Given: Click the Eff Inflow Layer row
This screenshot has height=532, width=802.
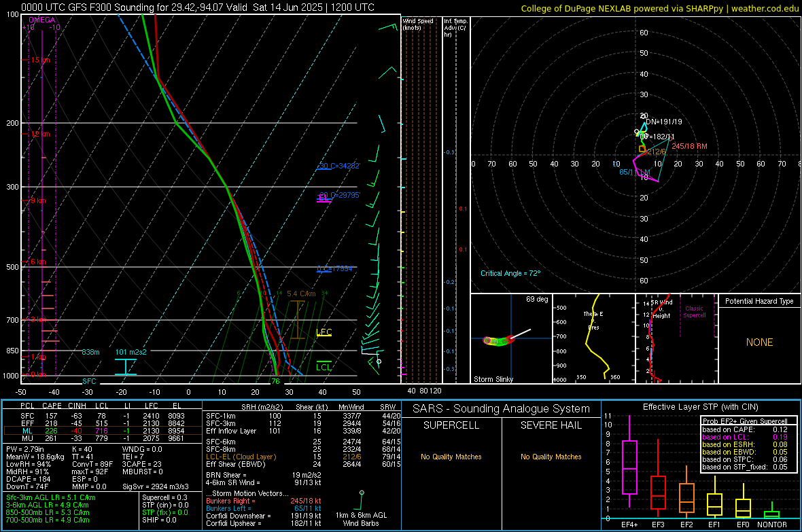Looking at the screenshot, I should click(303, 431).
